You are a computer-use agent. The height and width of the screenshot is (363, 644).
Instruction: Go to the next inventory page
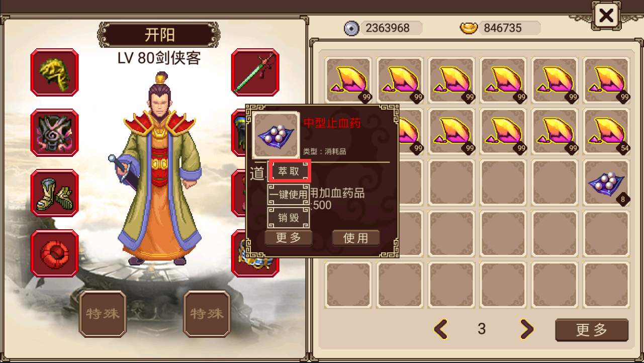[526, 329]
